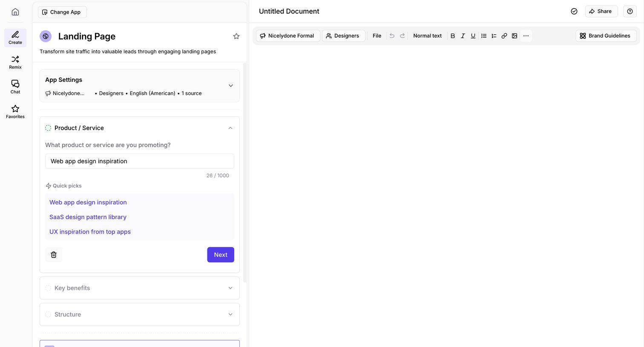
Task: Go to Home via house icon
Action: pos(15,12)
